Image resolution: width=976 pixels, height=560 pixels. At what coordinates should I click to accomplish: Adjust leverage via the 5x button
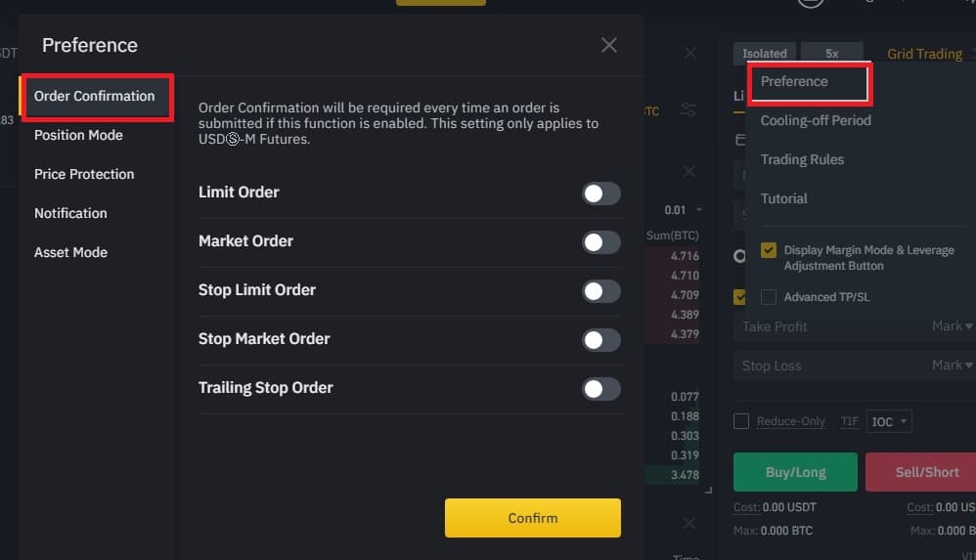(831, 54)
